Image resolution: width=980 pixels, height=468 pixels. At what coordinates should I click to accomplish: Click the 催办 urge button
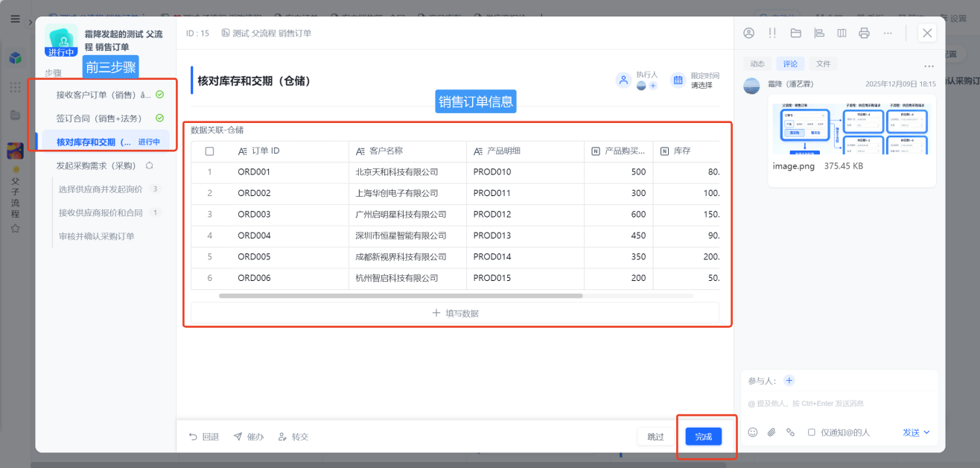(249, 437)
